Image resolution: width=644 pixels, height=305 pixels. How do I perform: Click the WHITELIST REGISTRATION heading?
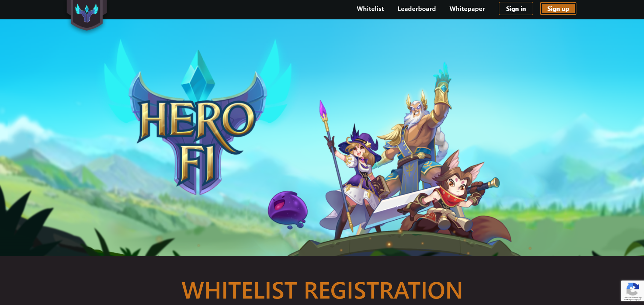tap(322, 291)
